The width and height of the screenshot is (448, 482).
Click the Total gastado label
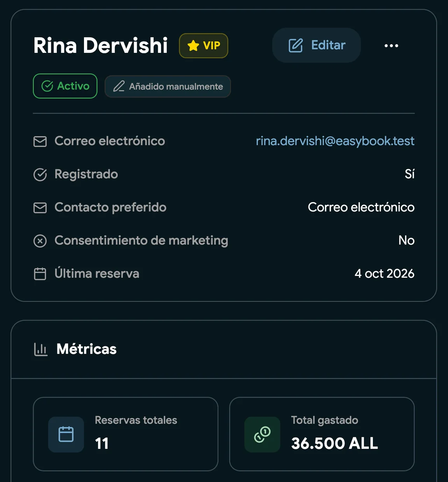pos(324,420)
